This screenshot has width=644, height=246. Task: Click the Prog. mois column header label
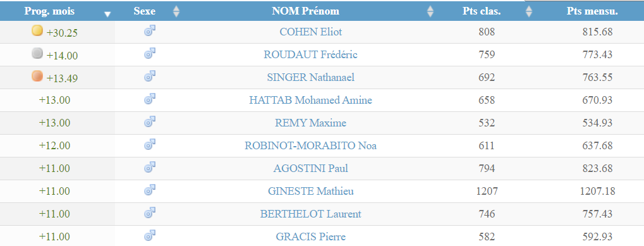coord(50,11)
